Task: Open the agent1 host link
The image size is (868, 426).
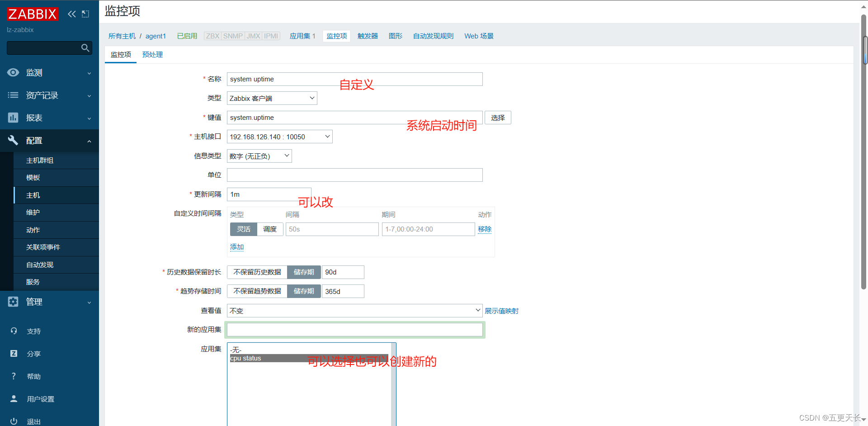Action: tap(156, 36)
